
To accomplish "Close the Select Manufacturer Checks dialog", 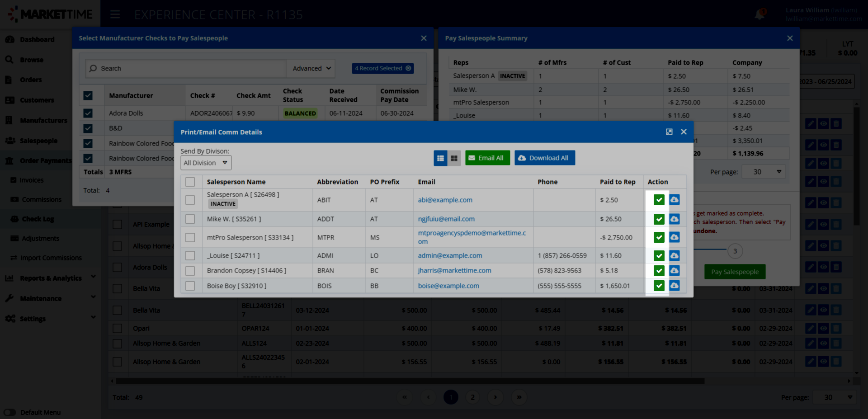I will [424, 38].
